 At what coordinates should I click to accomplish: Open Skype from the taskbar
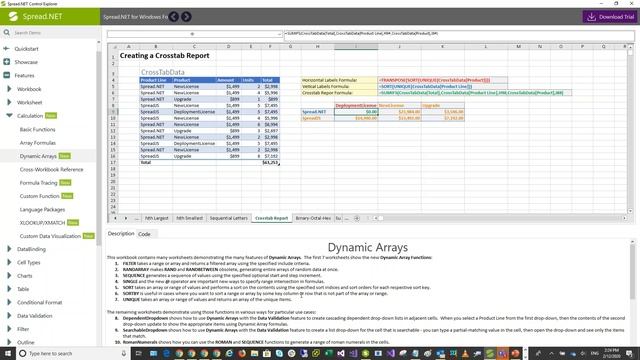click(279, 353)
